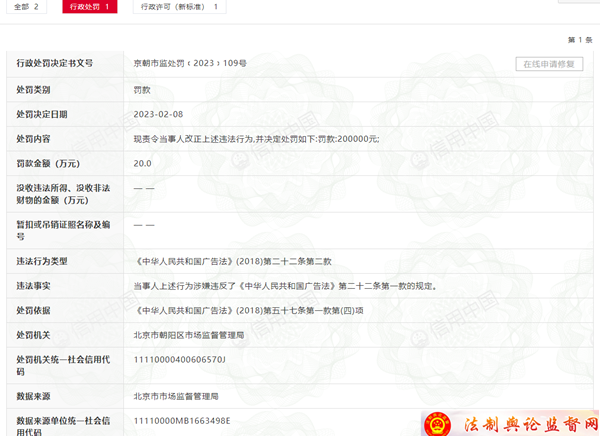Select credit code 11110000MB1663498E
The image size is (600, 436).
coord(182,421)
